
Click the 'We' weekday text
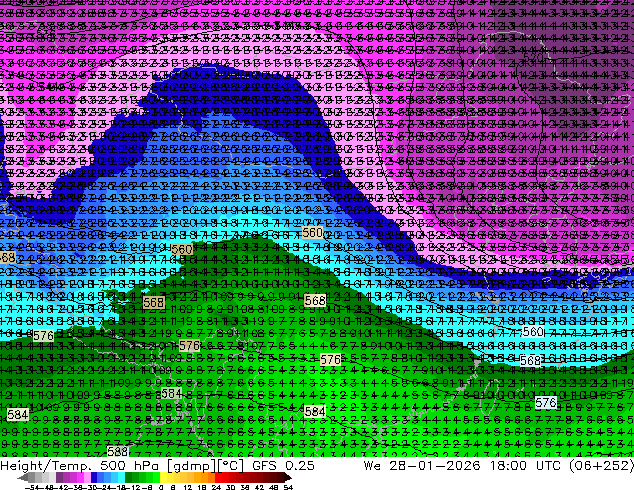(372, 465)
